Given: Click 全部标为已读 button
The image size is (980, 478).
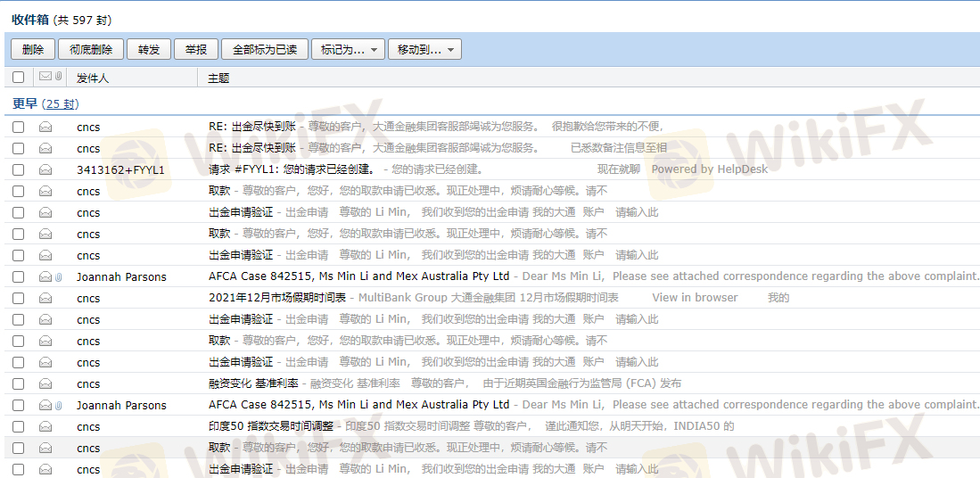Looking at the screenshot, I should [x=264, y=49].
